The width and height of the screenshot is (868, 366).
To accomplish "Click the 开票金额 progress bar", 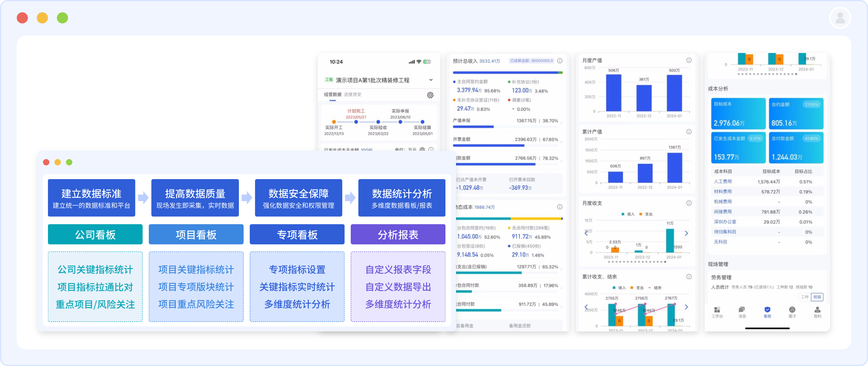I will (x=505, y=146).
